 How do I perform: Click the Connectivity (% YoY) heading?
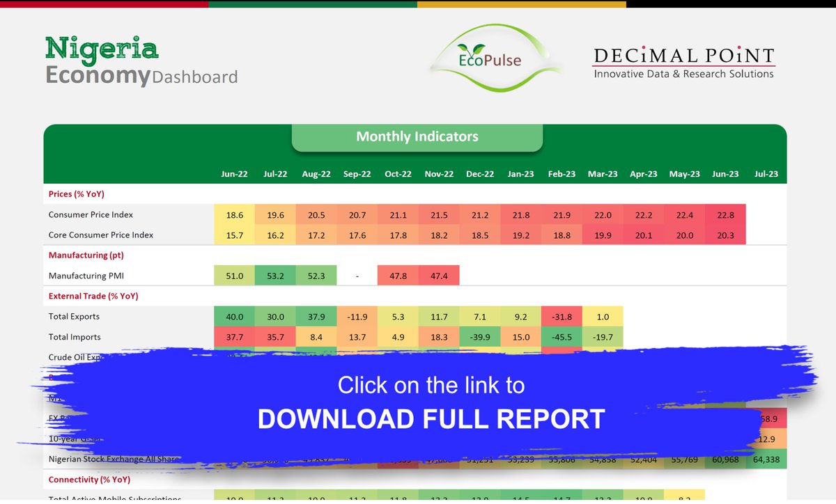click(x=89, y=480)
